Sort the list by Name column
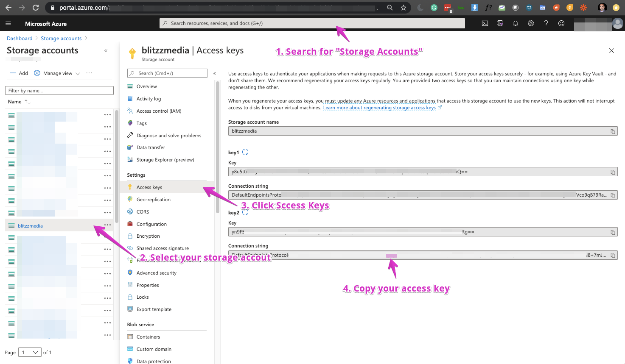Viewport: 625px width, 364px height. (19, 102)
